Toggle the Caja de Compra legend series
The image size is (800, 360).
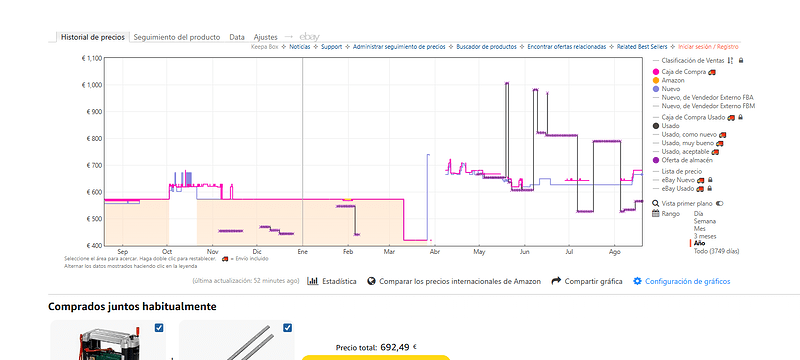[684, 72]
